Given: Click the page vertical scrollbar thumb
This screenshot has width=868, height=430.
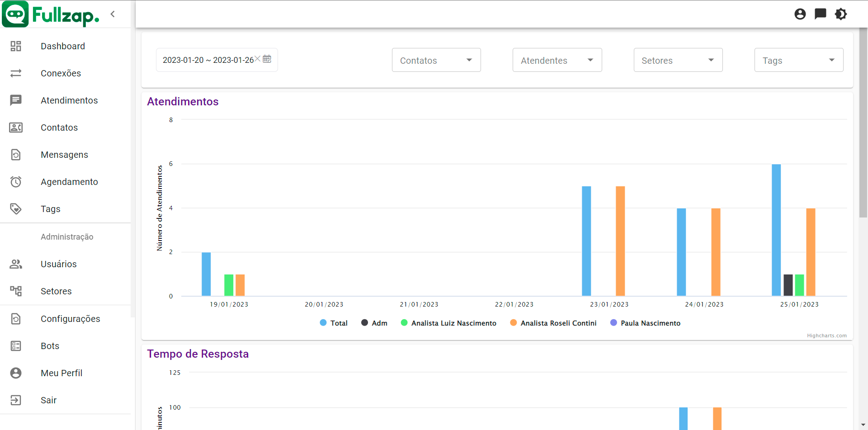Looking at the screenshot, I should (863, 122).
